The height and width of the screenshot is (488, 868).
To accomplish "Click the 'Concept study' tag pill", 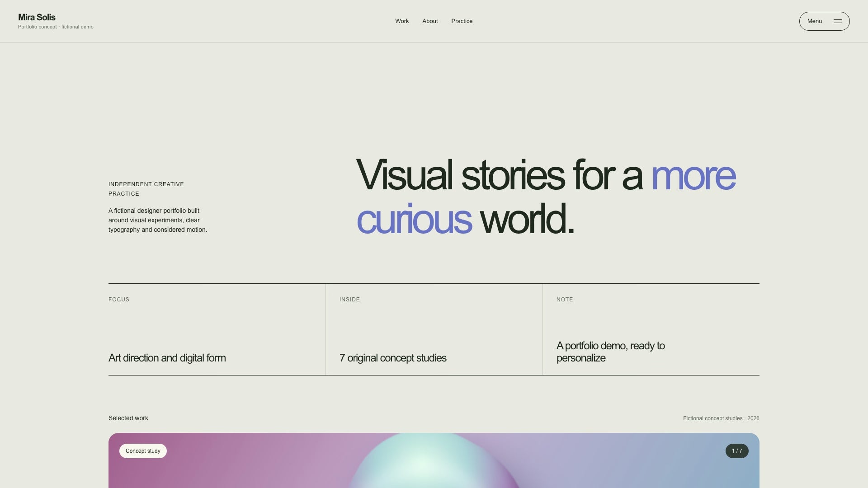I will [143, 451].
